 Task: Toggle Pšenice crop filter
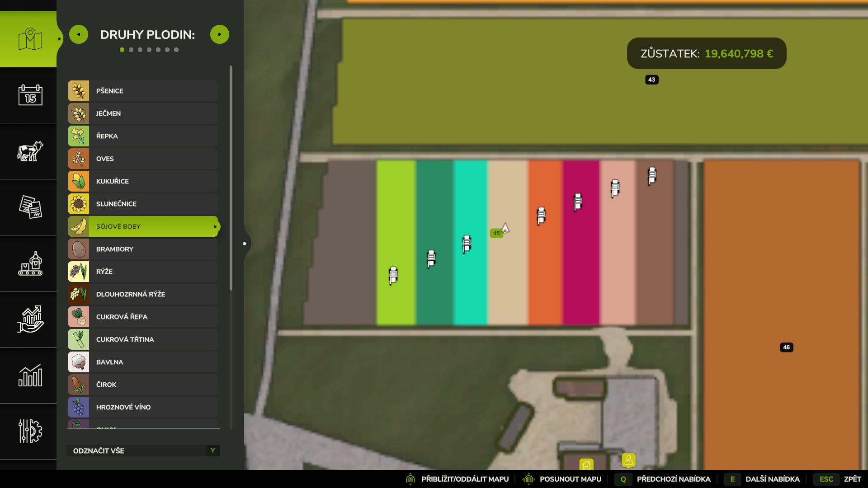tap(143, 91)
